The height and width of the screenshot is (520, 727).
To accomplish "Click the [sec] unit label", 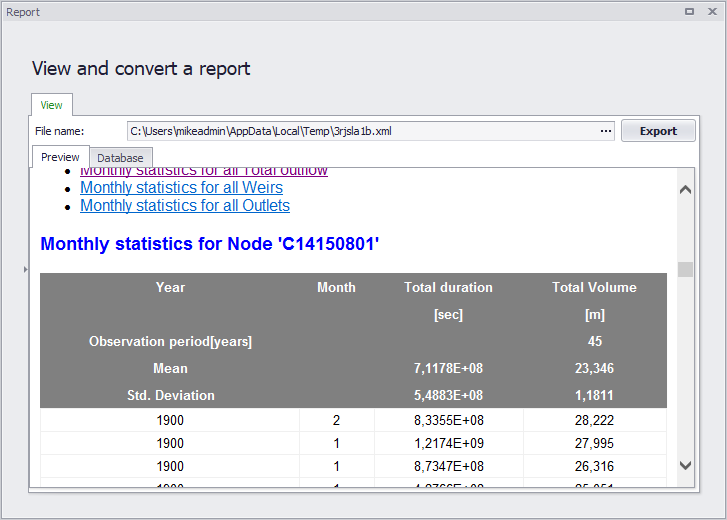I will [x=448, y=315].
